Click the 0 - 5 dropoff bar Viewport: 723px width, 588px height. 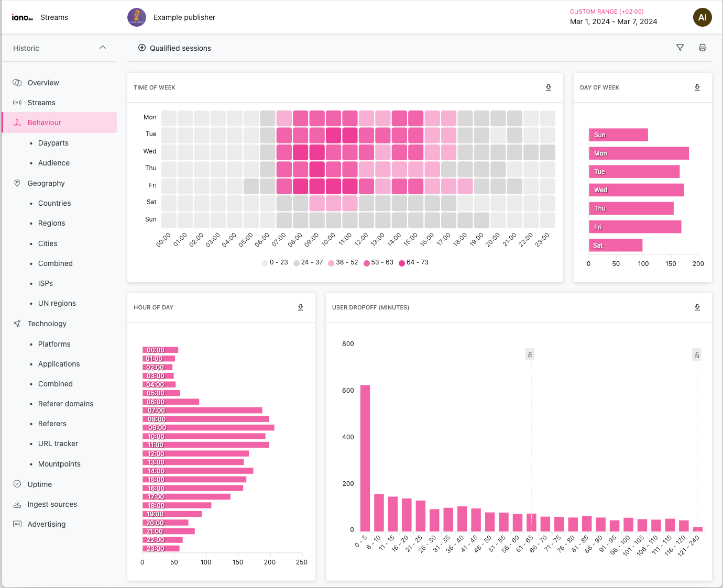[365, 458]
